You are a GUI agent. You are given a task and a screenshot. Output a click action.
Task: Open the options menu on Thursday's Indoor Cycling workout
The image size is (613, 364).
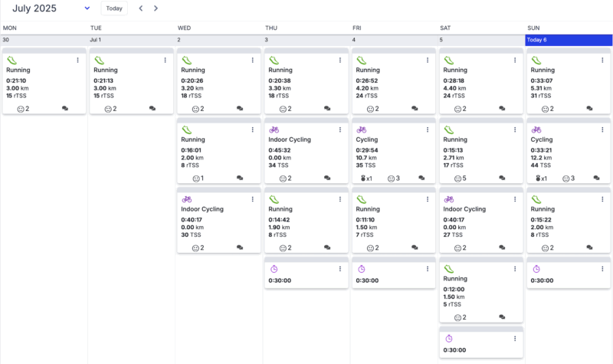pos(340,130)
